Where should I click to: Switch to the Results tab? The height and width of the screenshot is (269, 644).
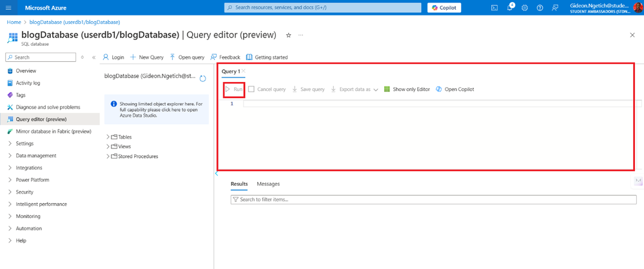pyautogui.click(x=239, y=184)
